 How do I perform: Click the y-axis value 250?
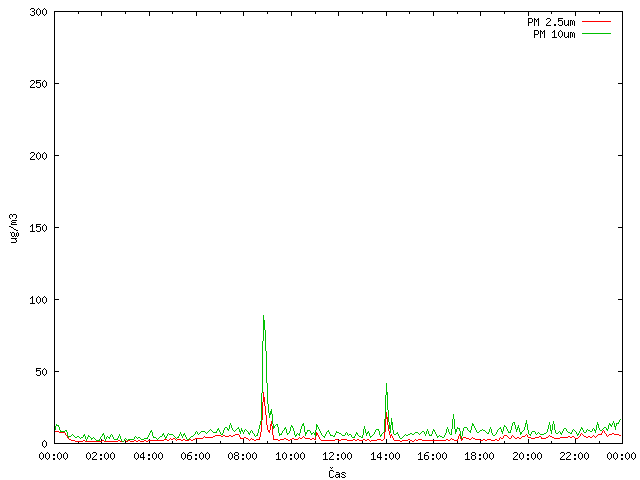coord(38,84)
